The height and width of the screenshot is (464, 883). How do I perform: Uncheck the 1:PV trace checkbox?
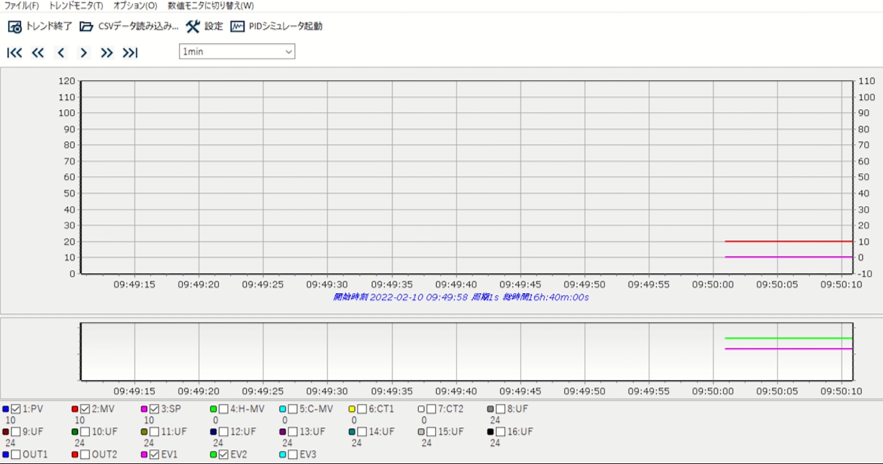16,409
